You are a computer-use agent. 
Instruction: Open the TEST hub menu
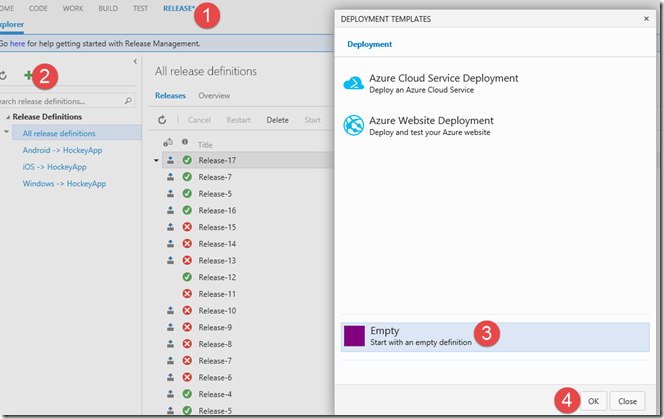[x=140, y=8]
